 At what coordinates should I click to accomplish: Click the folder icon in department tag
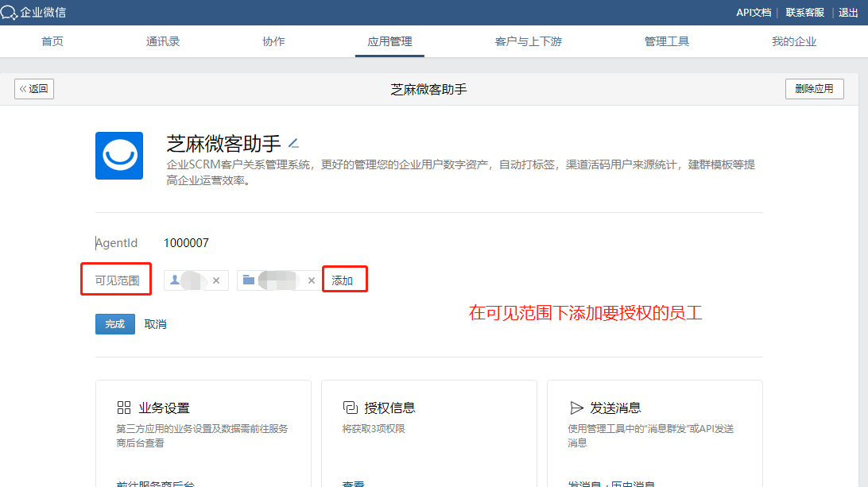[249, 280]
